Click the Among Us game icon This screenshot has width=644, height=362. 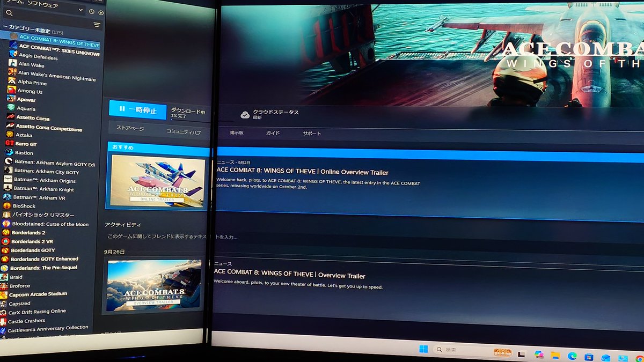[11, 90]
